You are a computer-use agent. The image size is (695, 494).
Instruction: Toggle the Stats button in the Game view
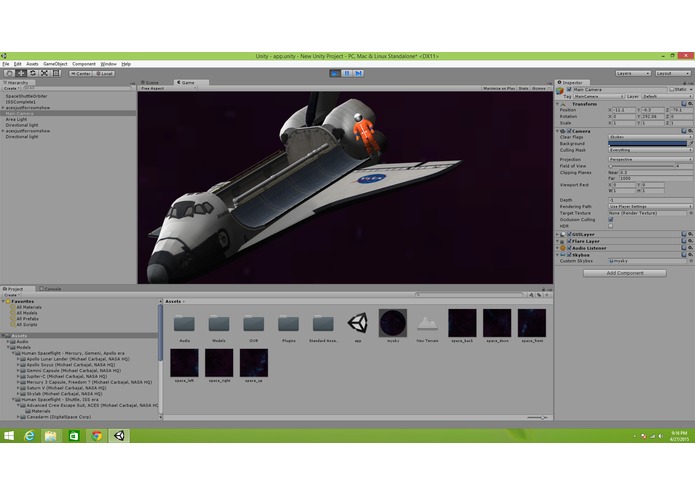tap(523, 89)
